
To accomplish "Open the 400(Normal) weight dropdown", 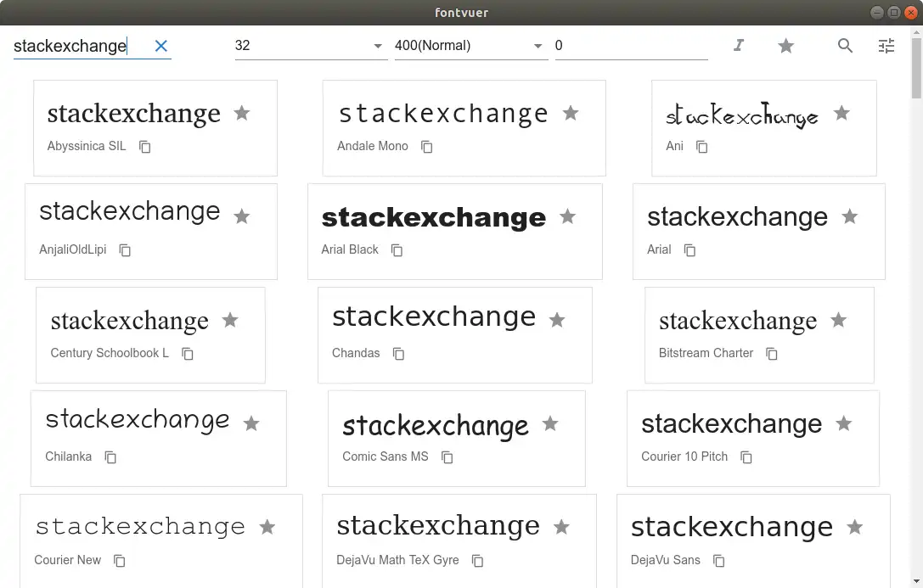I will (470, 46).
